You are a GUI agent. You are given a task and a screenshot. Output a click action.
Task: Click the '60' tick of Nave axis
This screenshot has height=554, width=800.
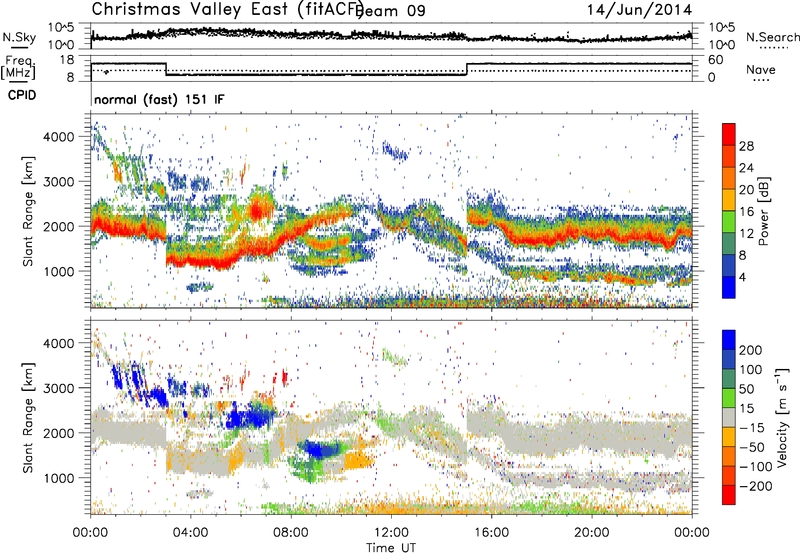pyautogui.click(x=716, y=60)
